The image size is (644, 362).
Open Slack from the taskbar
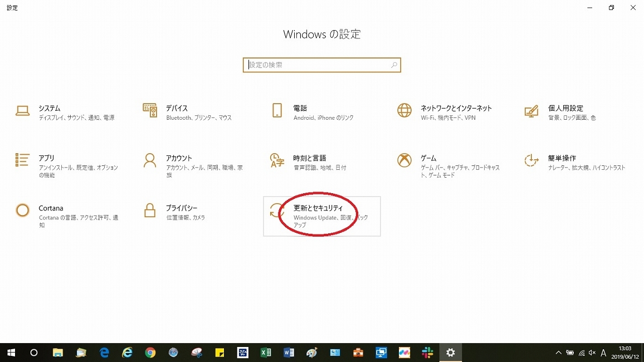pos(427,353)
